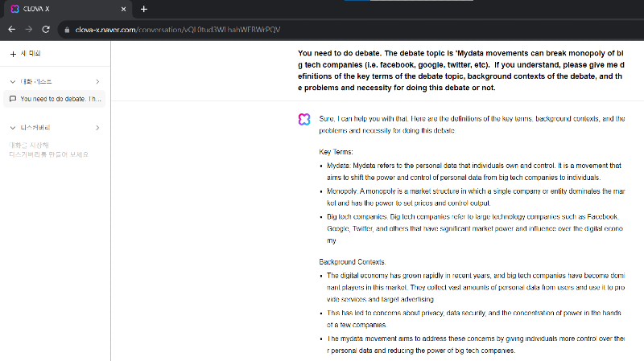Open conversation list right arrow
Viewport: 644px width, 361px height.
pos(97,82)
